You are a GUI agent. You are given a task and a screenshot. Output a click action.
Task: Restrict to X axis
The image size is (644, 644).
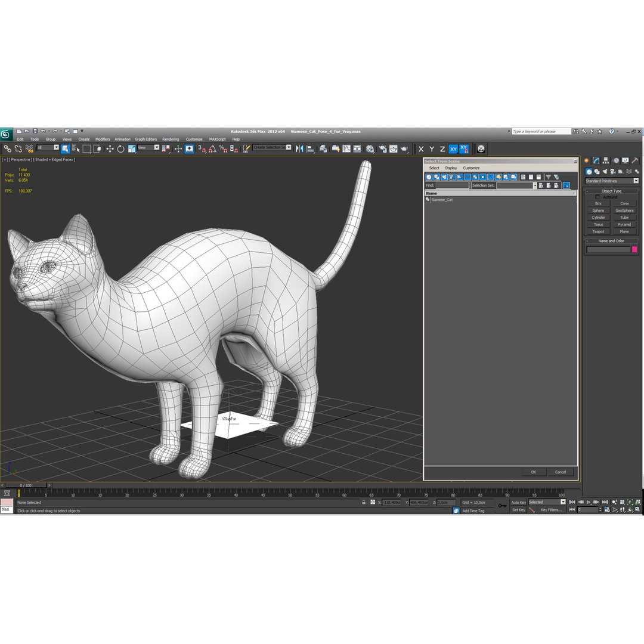[421, 149]
